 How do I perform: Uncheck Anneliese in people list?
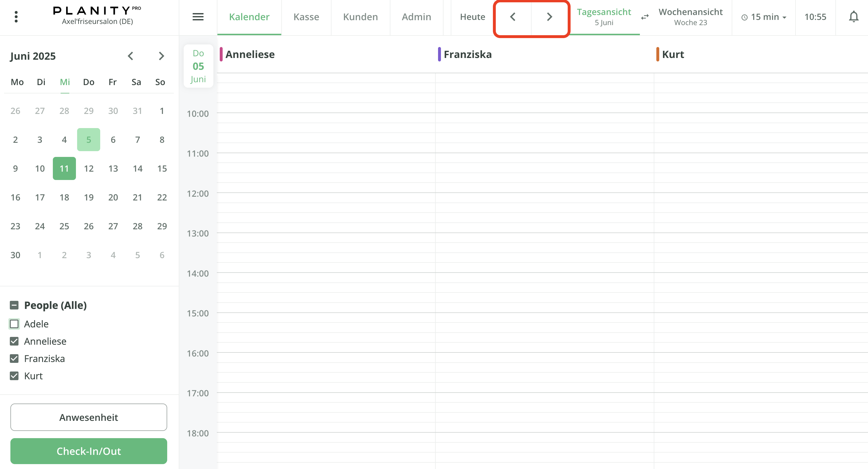click(14, 341)
